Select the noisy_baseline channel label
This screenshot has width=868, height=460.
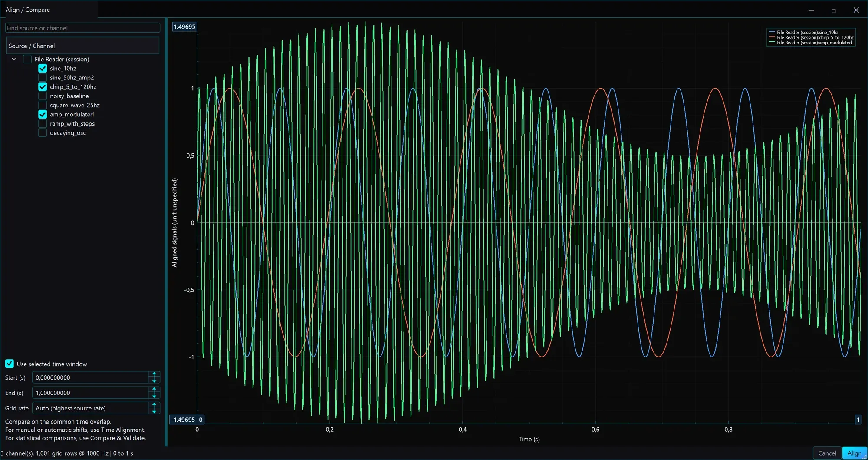pyautogui.click(x=69, y=96)
